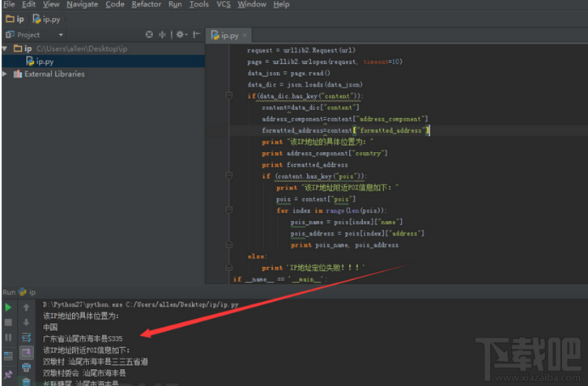The image size is (588, 386).
Task: Move down the stack trace arrow
Action: [26, 323]
